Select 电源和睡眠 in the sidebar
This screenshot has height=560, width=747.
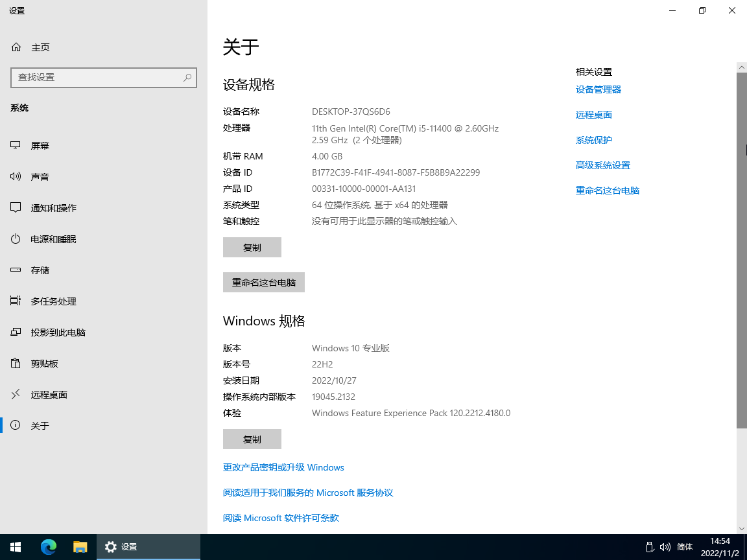103,239
